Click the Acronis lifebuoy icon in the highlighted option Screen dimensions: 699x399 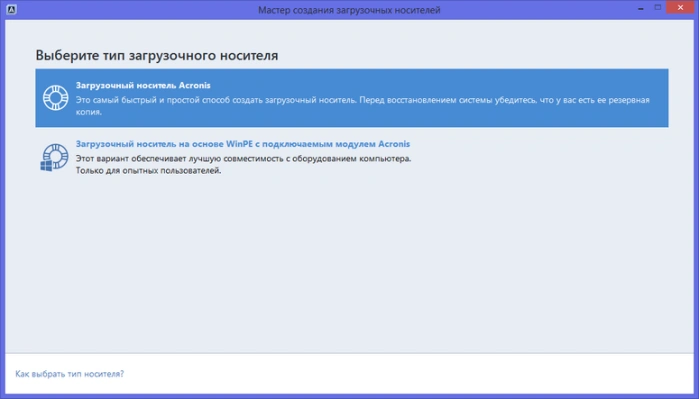pos(56,98)
